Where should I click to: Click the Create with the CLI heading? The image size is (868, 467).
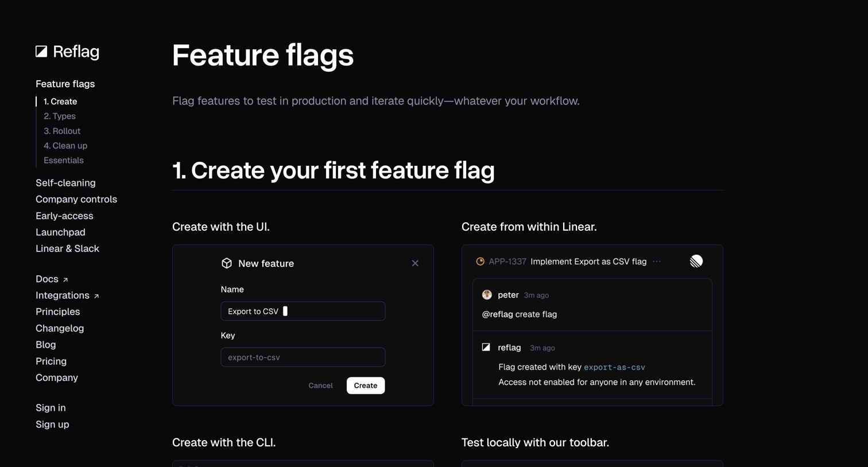(224, 442)
